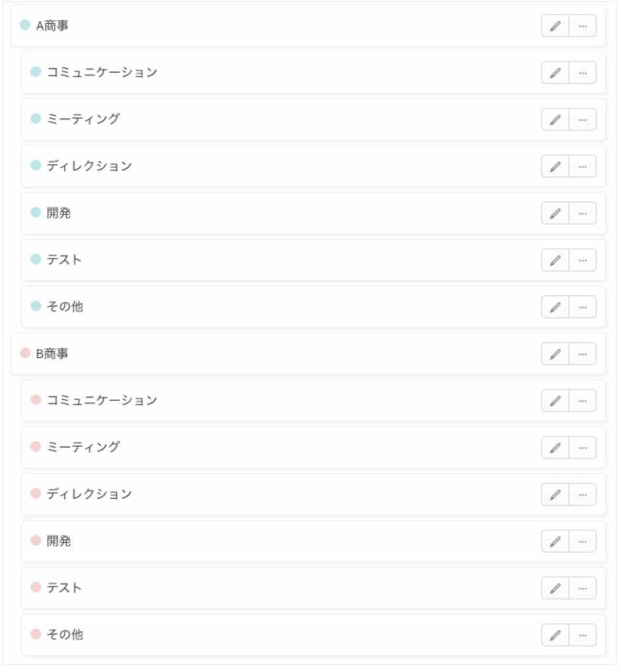This screenshot has height=672, width=621.
Task: Select the テスト task under A商事
Action: [64, 260]
